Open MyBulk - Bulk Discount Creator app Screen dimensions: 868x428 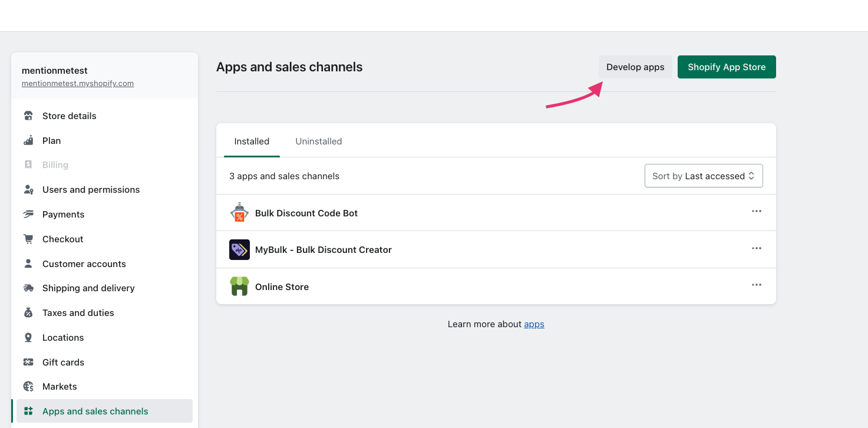click(324, 249)
